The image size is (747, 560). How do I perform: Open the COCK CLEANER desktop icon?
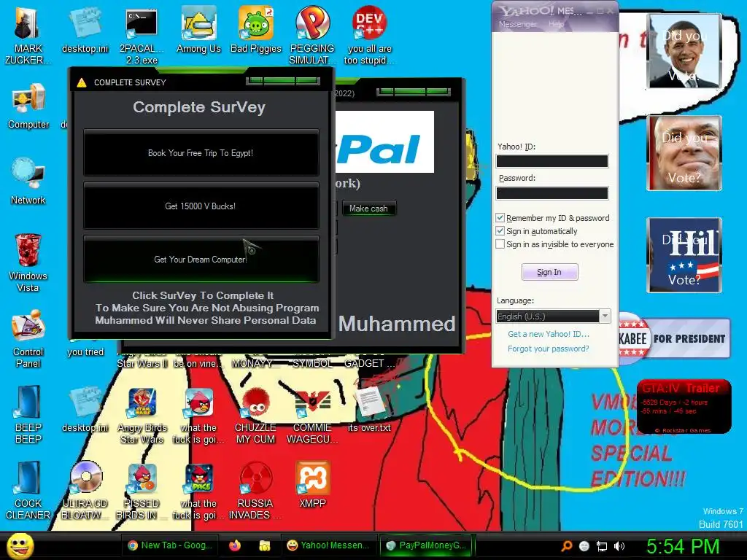[28, 491]
